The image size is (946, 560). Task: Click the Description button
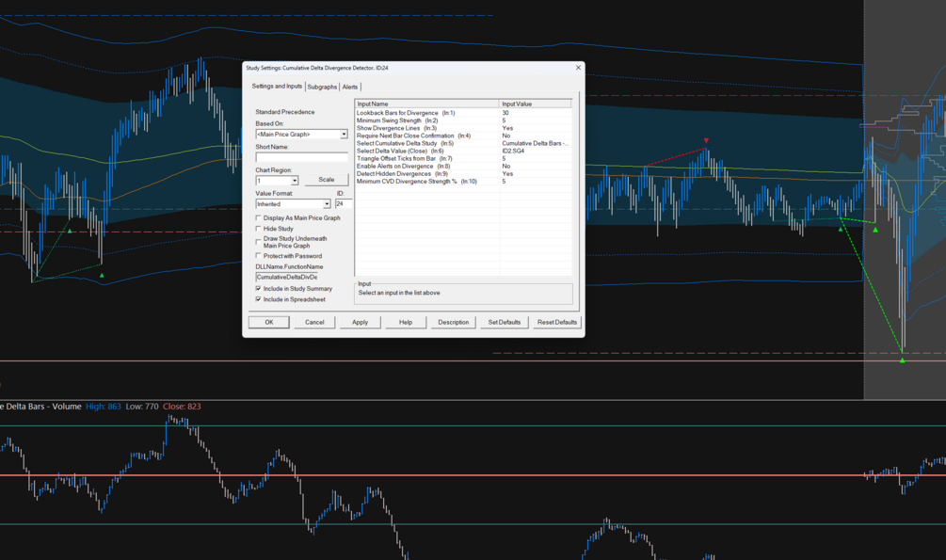pos(453,322)
